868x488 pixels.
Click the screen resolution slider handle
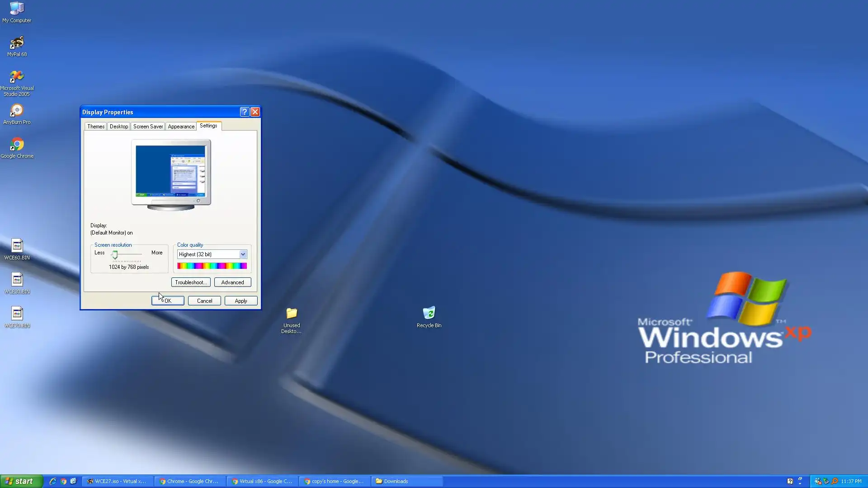tap(115, 255)
